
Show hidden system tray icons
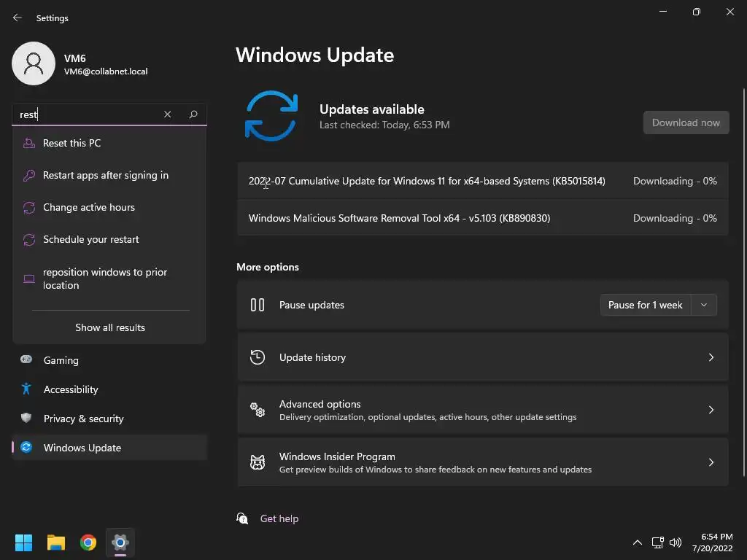click(638, 542)
